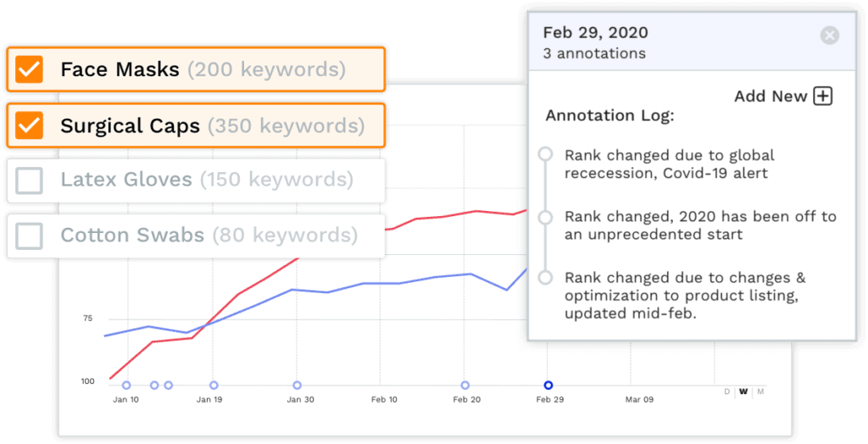This screenshot has width=868, height=444.
Task: Open the annotation marker at Jan 10
Action: (x=126, y=386)
